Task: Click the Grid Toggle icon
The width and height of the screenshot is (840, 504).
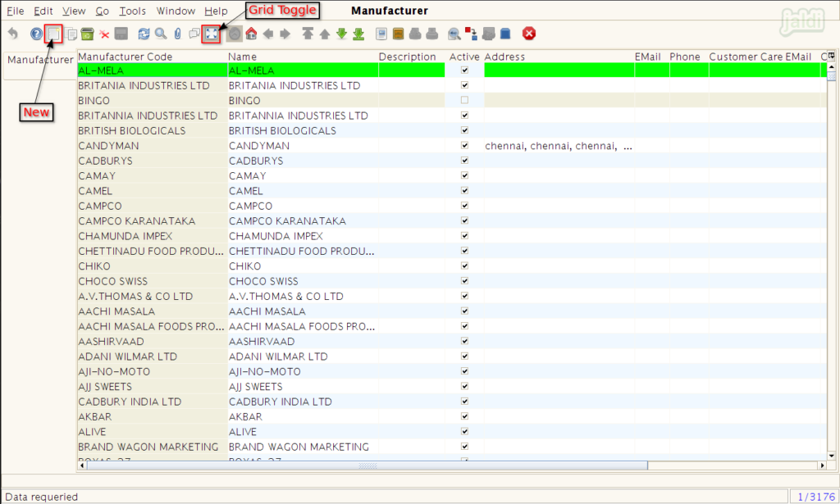Action: (212, 34)
